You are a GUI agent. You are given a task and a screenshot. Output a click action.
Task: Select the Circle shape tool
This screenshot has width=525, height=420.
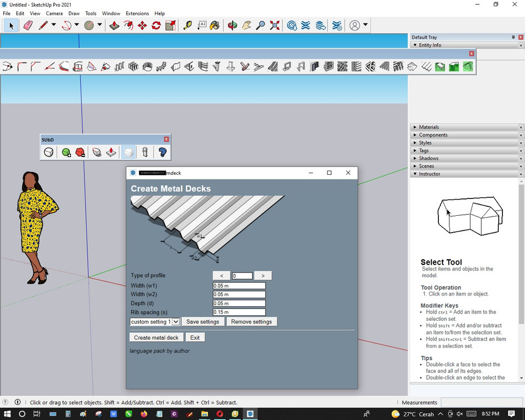(x=89, y=25)
